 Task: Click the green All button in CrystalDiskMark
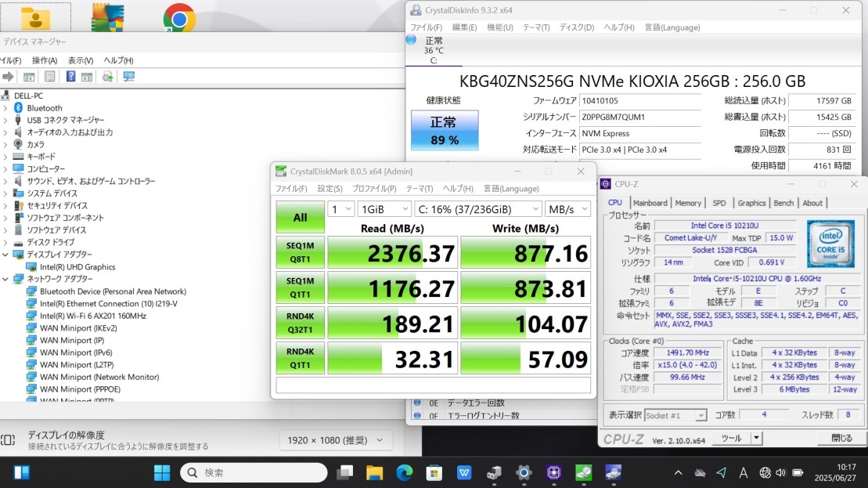pyautogui.click(x=300, y=217)
